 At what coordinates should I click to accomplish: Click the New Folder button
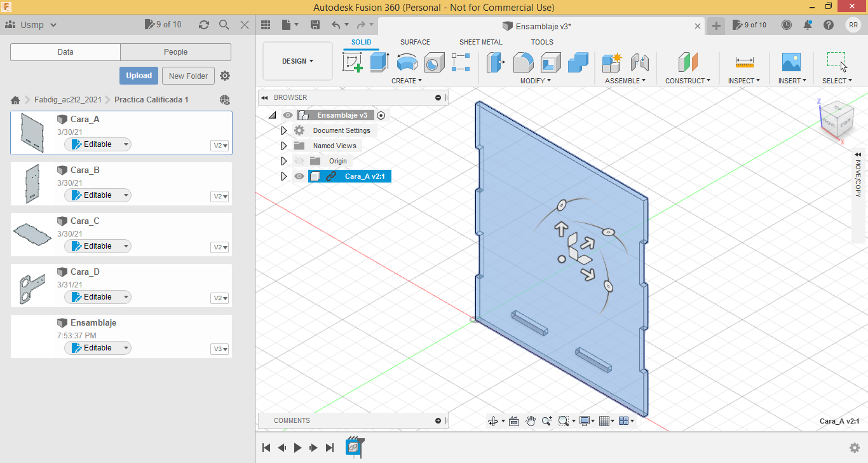point(188,76)
